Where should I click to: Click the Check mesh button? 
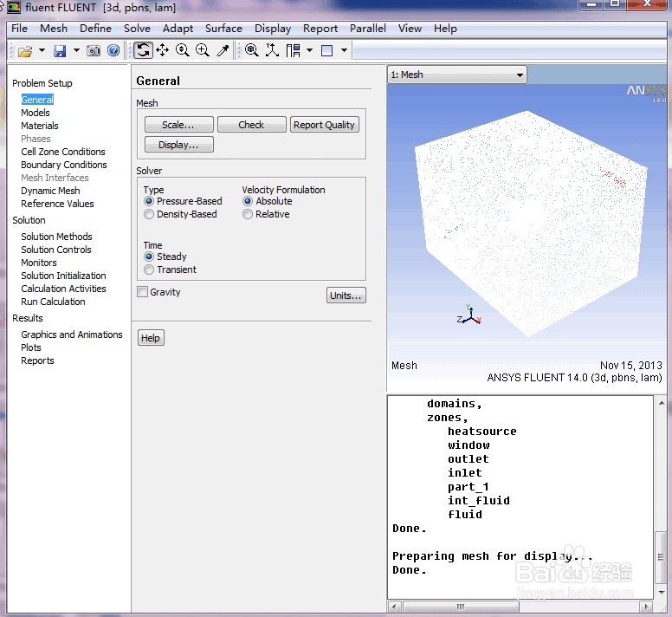[x=252, y=125]
